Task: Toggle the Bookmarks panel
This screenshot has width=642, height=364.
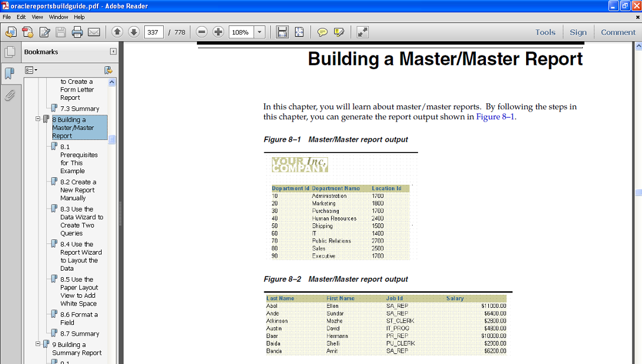Action: coord(10,73)
